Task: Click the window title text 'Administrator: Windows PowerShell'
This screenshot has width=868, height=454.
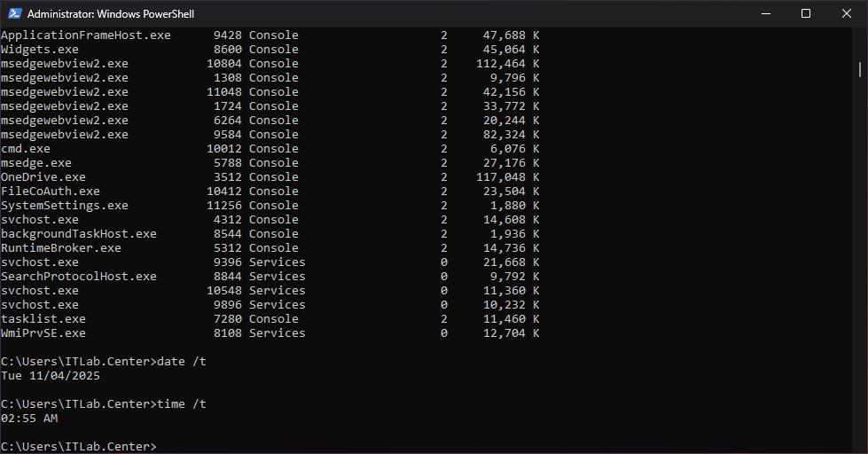Action: click(110, 14)
